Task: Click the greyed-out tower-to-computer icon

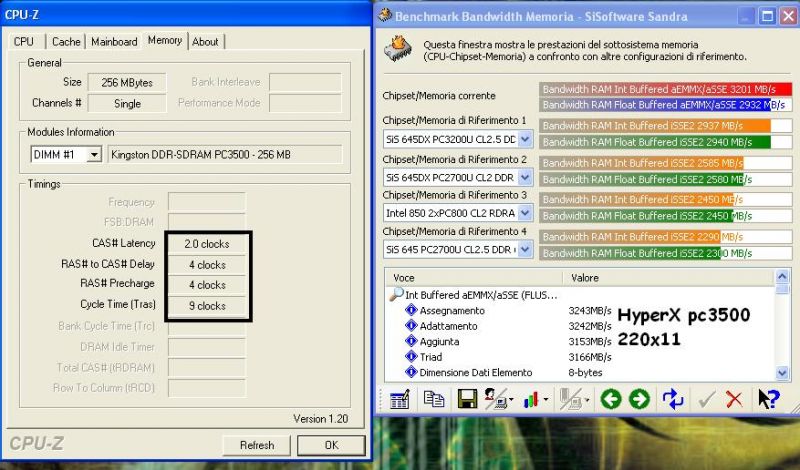Action: tap(570, 399)
